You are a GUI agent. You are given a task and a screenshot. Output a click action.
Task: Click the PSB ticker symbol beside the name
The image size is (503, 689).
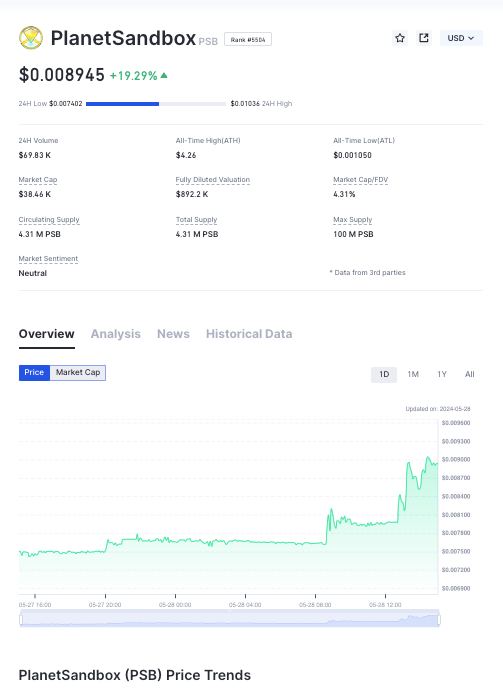point(208,41)
